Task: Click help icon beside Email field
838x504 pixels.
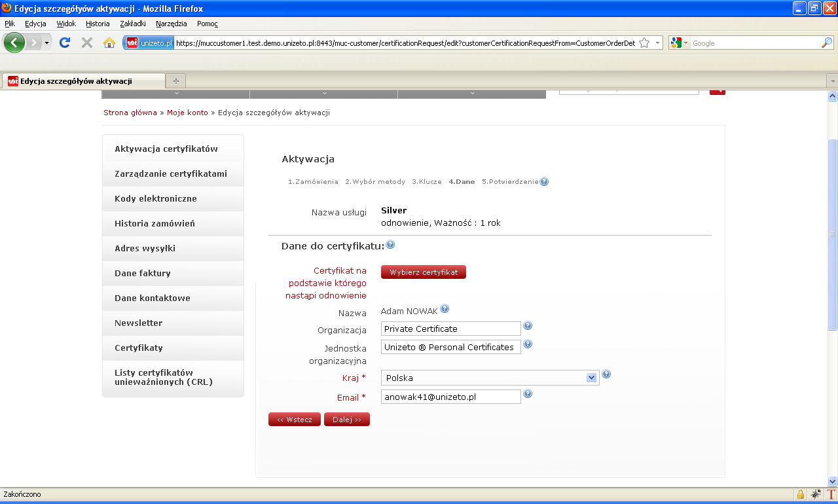Action: click(528, 394)
